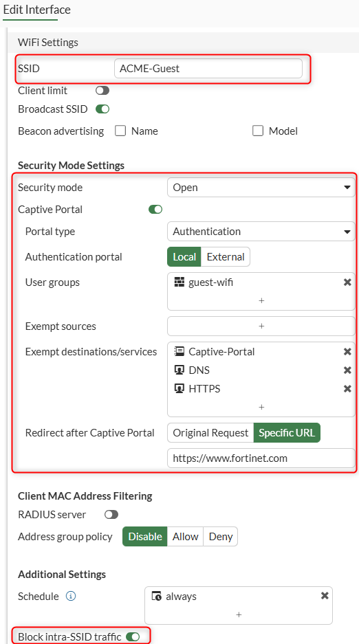The image size is (359, 644).
Task: Open the Portal type dropdown
Action: (261, 231)
